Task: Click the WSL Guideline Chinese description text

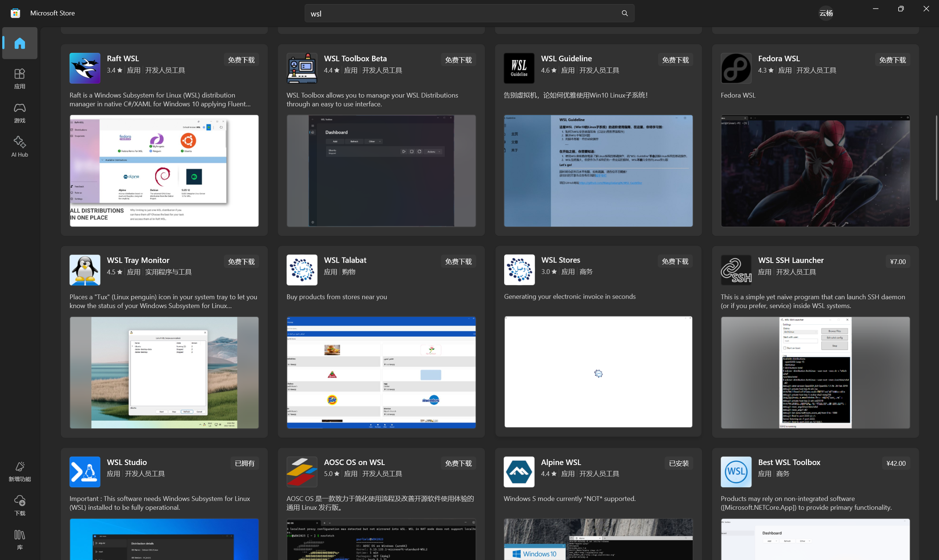Action: point(576,95)
